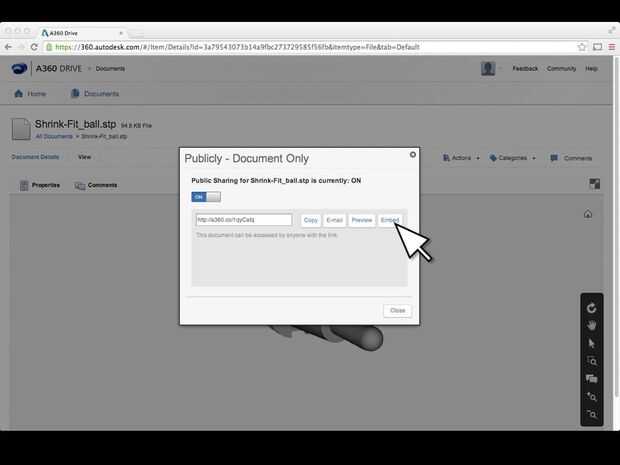
Task: Click the page vertical scrollbar
Action: [x=617, y=225]
